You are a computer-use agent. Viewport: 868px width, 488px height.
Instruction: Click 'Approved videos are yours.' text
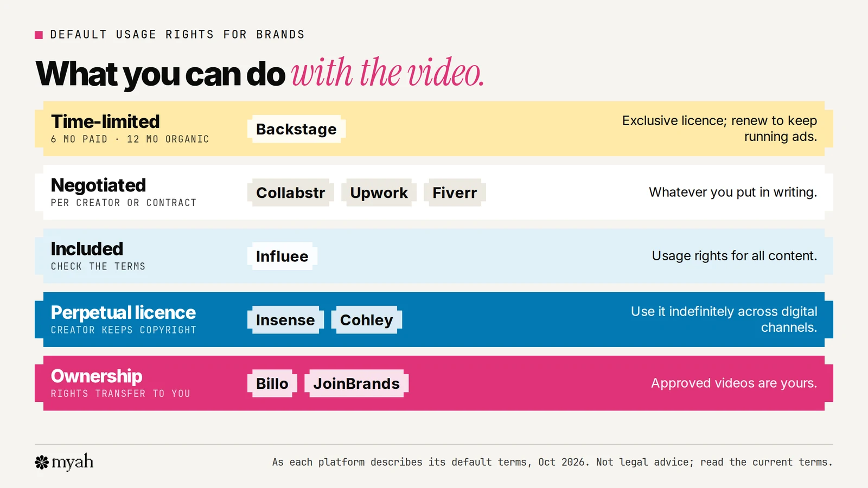point(734,383)
